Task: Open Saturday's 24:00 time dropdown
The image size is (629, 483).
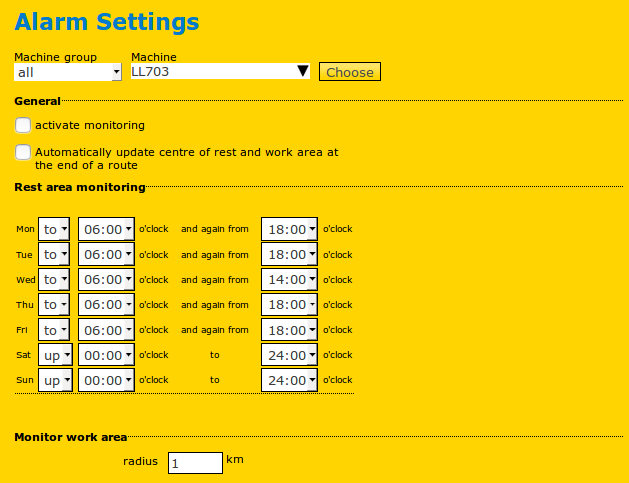Action: [289, 355]
